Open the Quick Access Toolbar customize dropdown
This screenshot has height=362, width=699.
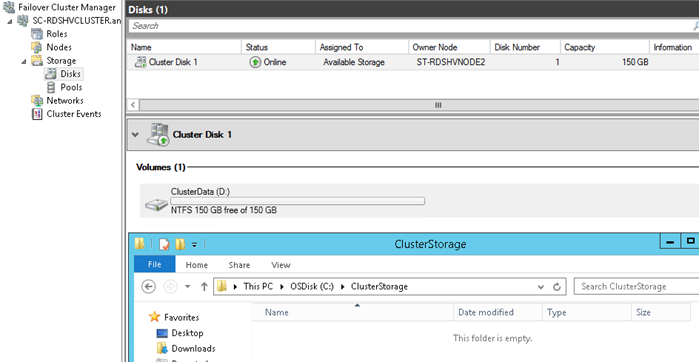coord(194,244)
